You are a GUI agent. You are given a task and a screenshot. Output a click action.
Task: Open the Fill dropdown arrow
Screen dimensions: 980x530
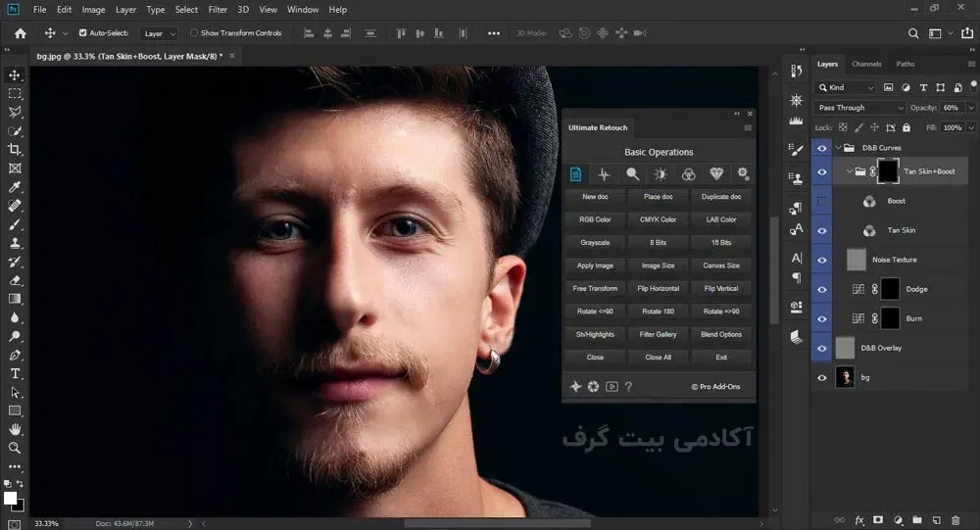coord(971,127)
